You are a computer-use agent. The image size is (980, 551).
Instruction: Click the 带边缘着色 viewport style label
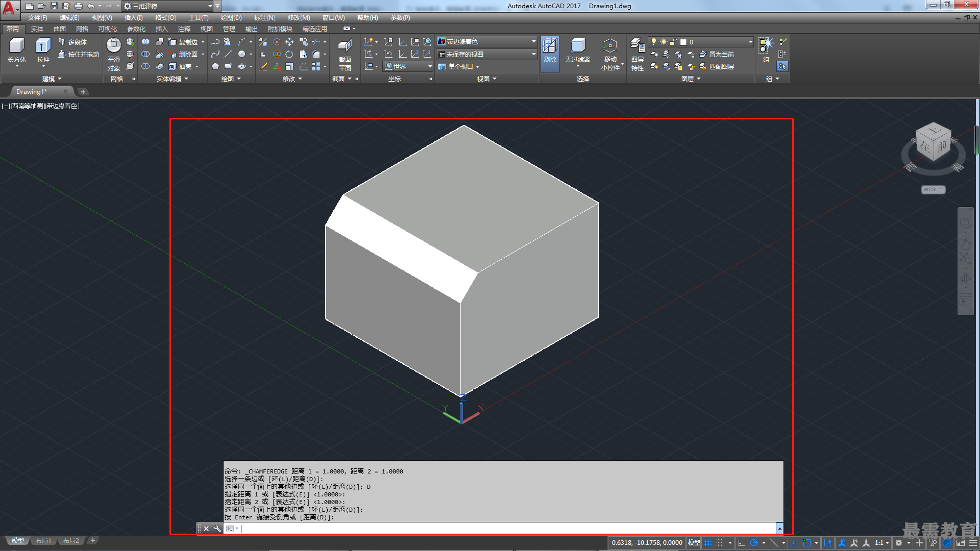[62, 106]
